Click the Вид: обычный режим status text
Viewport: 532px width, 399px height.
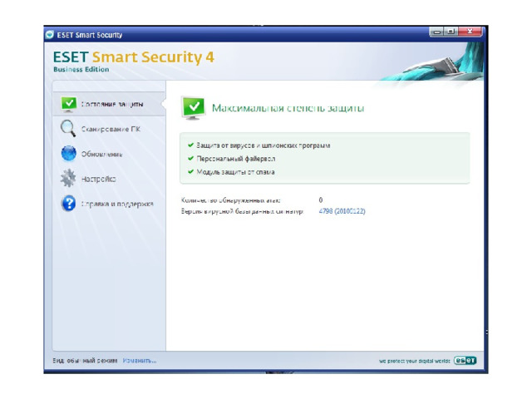(85, 360)
